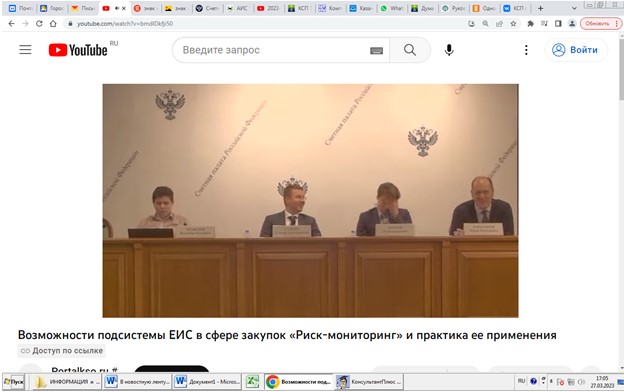Open the volume speaker tray icon
The width and height of the screenshot is (624, 392).
(x=581, y=382)
